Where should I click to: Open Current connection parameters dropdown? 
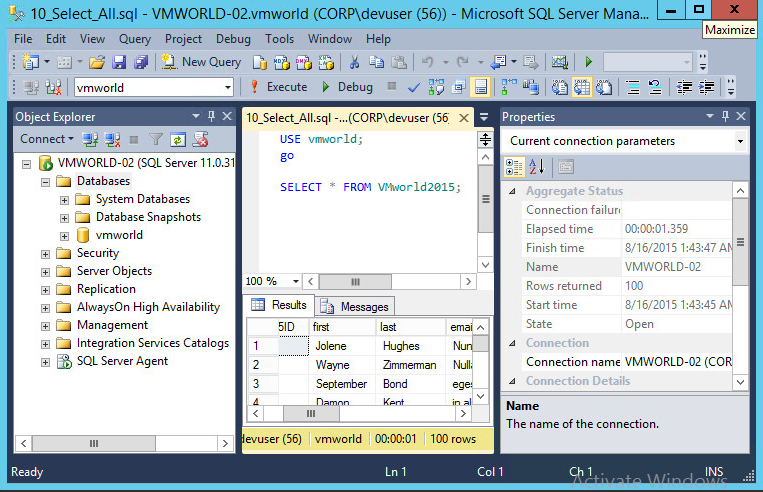tap(740, 141)
